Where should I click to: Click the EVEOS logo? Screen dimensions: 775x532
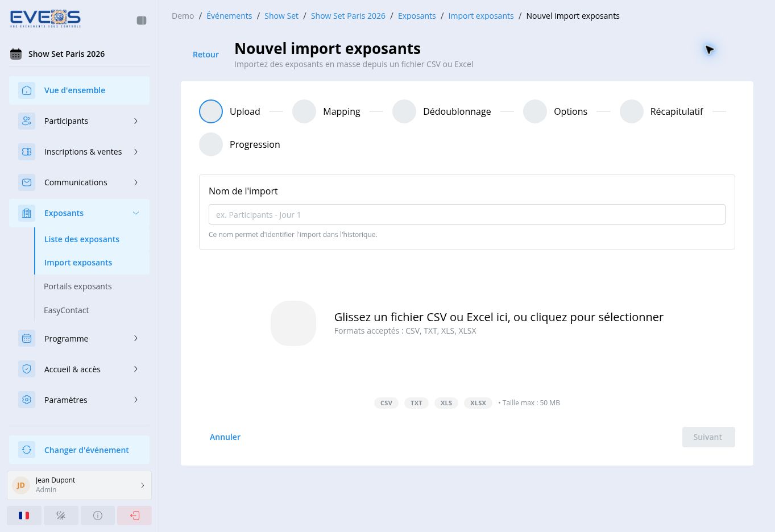[45, 19]
